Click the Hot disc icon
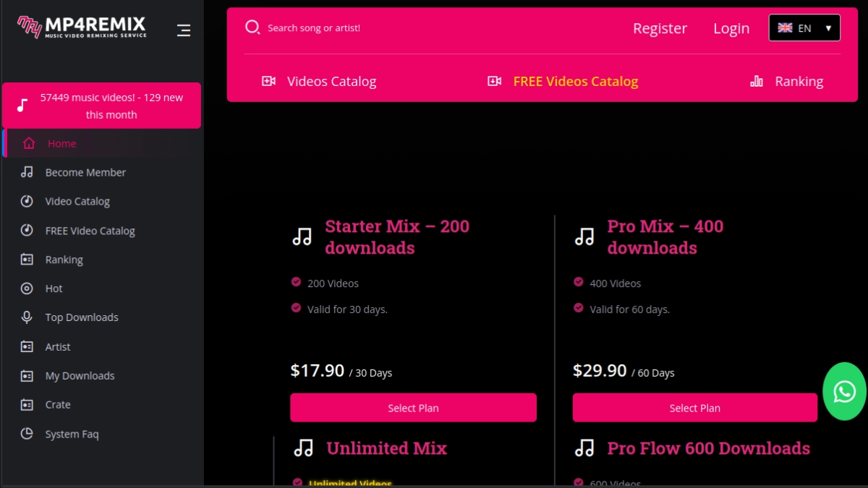Screen dimensions: 868x488 [27, 288]
